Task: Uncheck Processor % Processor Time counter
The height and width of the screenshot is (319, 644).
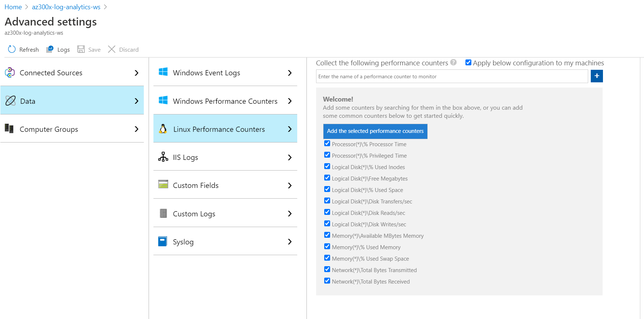Action: point(327,143)
